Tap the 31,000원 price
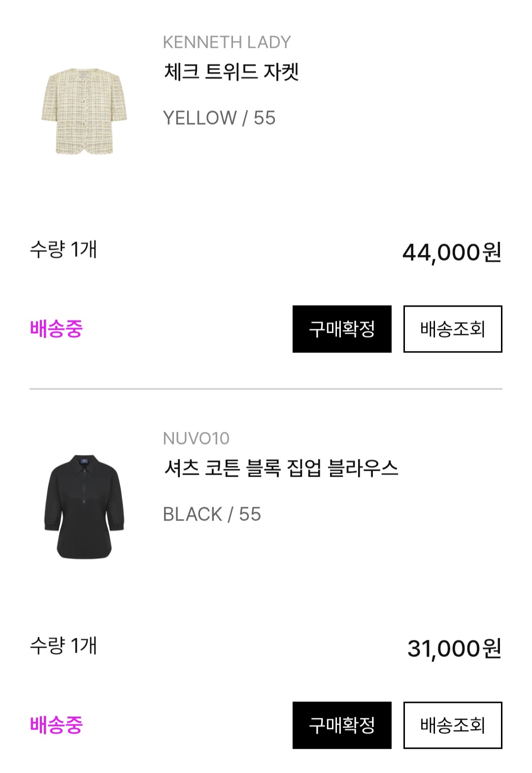Image resolution: width=532 pixels, height=773 pixels. click(454, 649)
